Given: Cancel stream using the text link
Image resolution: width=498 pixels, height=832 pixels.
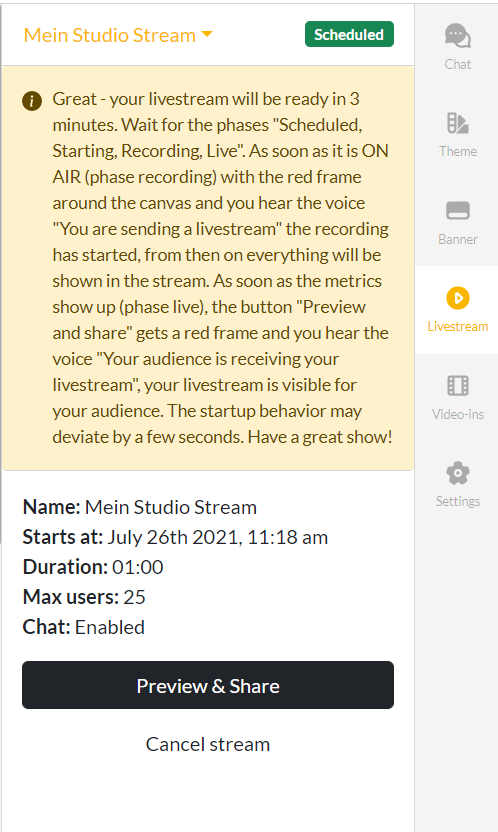Looking at the screenshot, I should 208,744.
